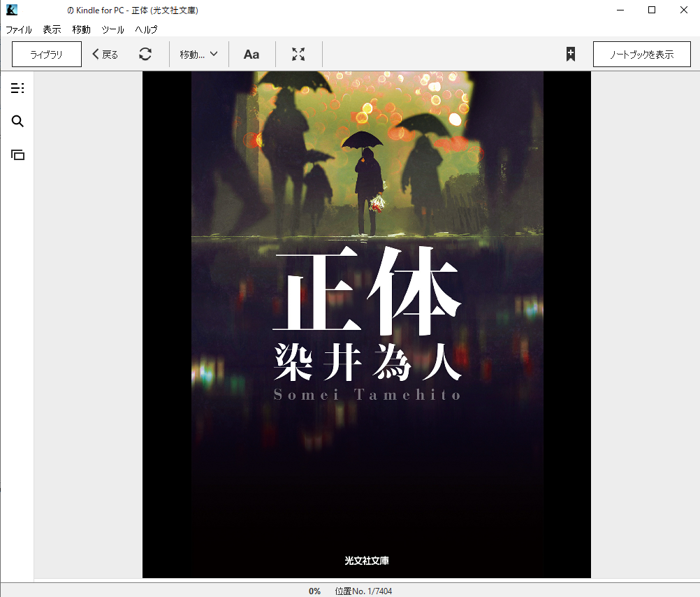Click the Kindle app icon in title bar
700x597 pixels.
[x=12, y=9]
